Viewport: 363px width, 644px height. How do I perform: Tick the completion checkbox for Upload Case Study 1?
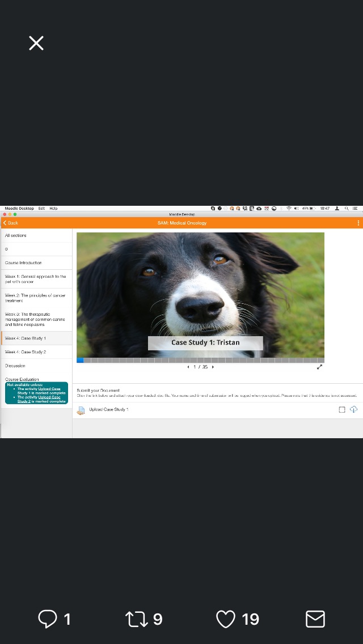click(341, 409)
